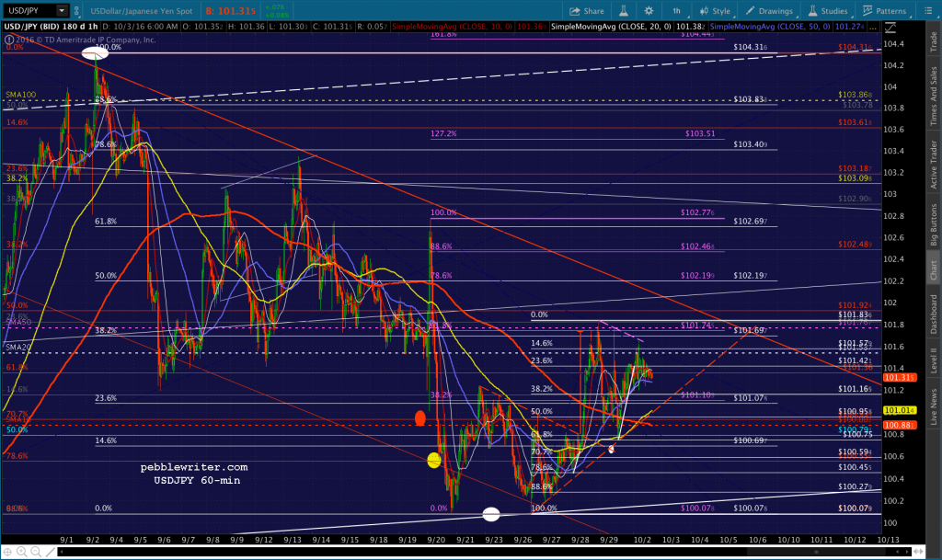Screen dimensions: 942x560
Task: Click the USD/JPY symbol input field
Action: tap(29, 11)
